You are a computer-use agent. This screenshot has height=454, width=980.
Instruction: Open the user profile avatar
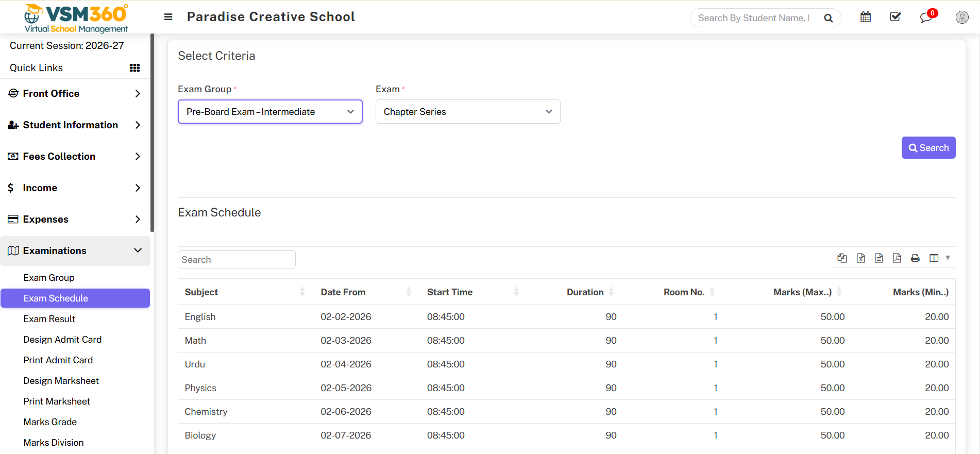click(961, 18)
